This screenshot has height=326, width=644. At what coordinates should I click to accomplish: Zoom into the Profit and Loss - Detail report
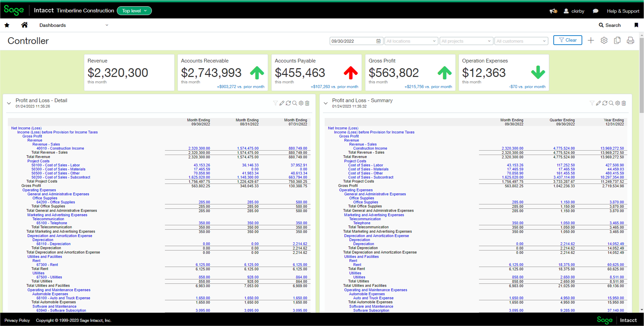295,103
